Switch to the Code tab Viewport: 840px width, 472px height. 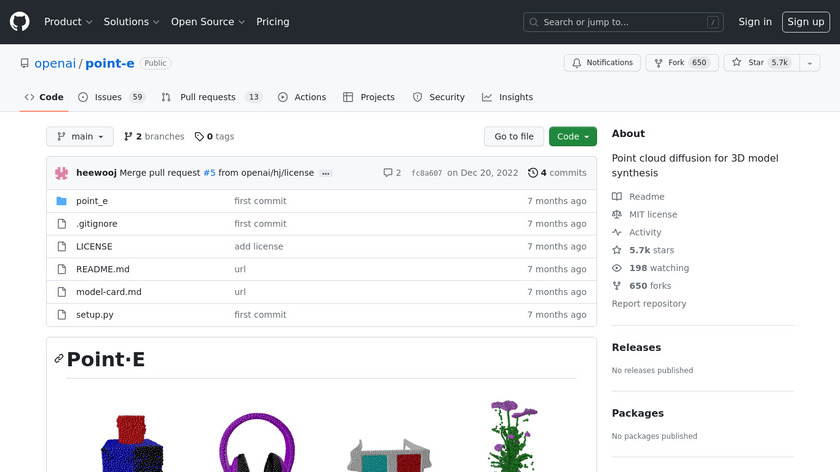click(x=44, y=97)
